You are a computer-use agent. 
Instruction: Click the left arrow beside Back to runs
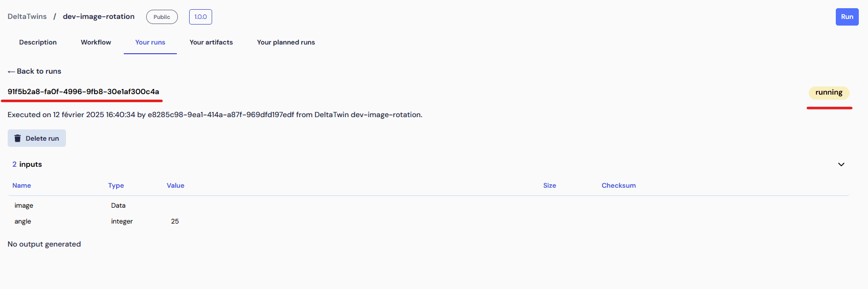pos(11,72)
